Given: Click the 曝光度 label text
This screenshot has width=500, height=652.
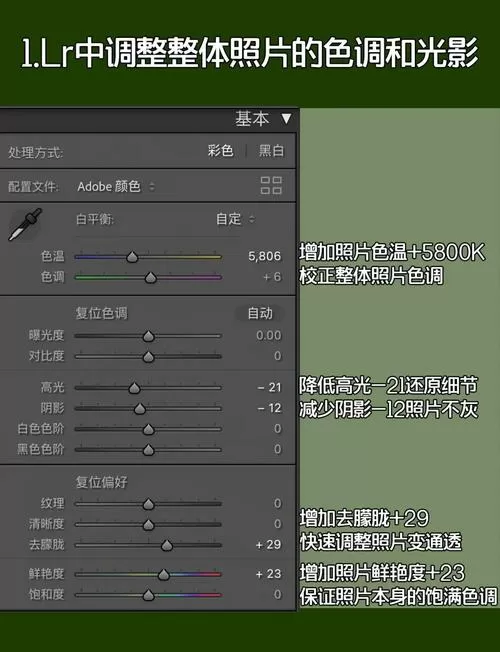Looking at the screenshot, I should tap(46, 335).
